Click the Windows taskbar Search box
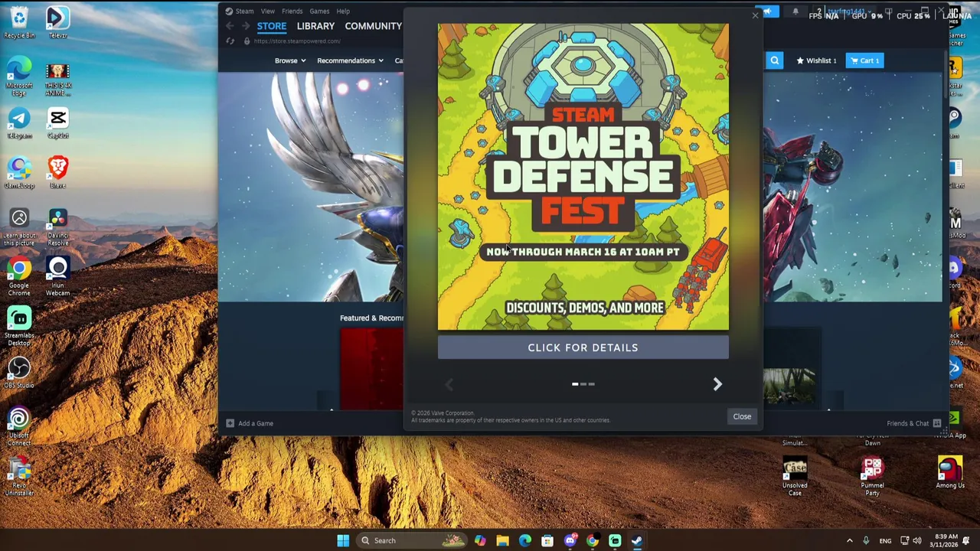Viewport: 980px width, 551px height. [x=410, y=540]
